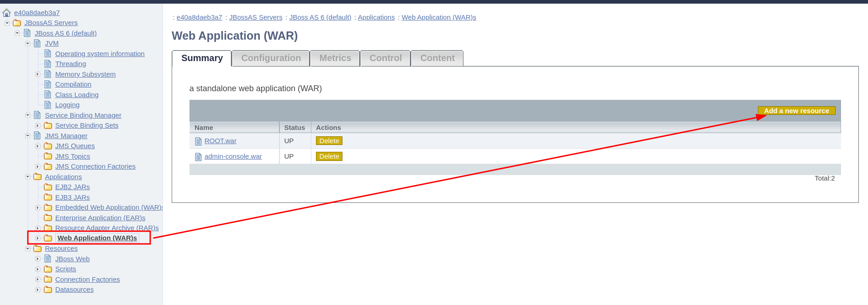Click the document icon beside JVM
This screenshot has height=305, width=868.
point(37,43)
